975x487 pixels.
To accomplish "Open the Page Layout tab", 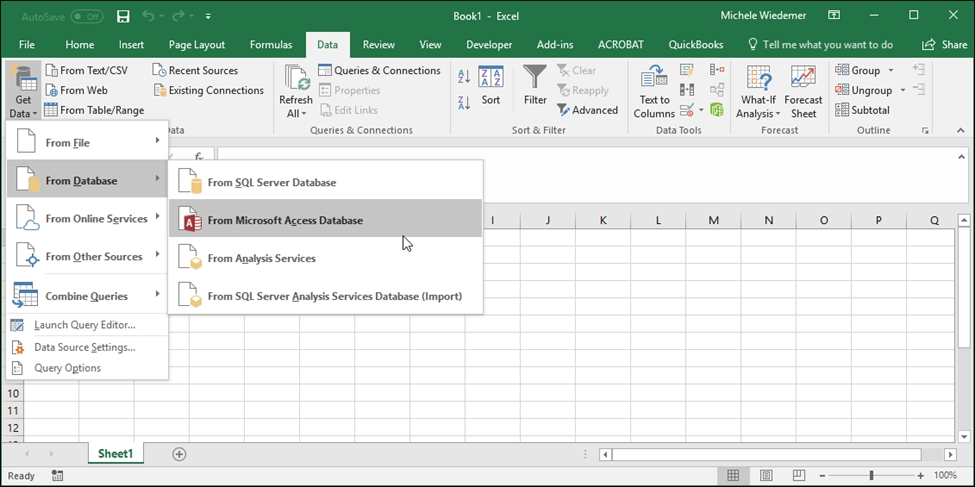I will click(196, 45).
